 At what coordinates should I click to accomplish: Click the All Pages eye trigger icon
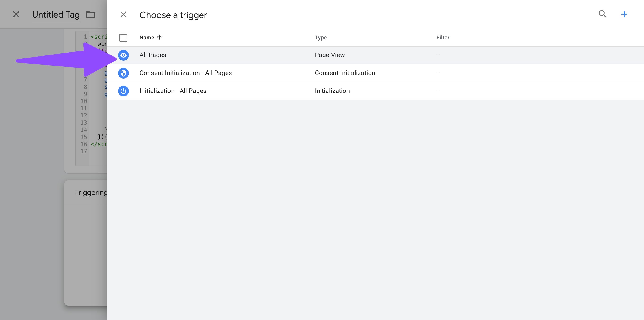pos(123,55)
